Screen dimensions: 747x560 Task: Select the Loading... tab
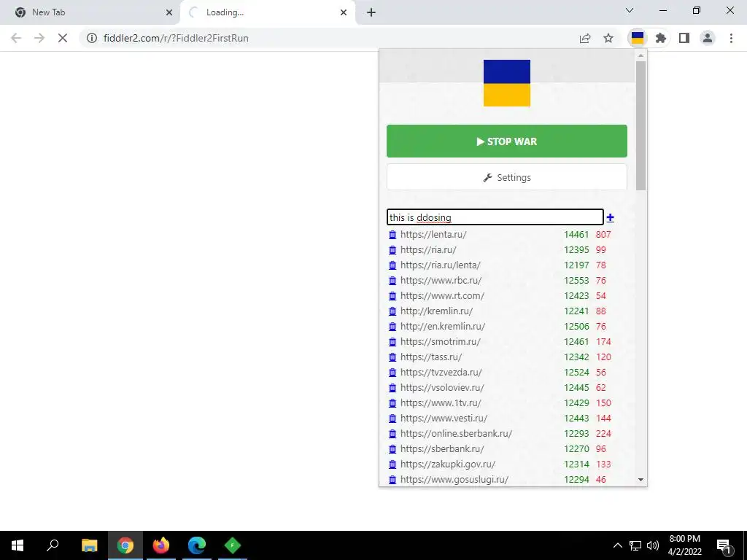click(268, 12)
